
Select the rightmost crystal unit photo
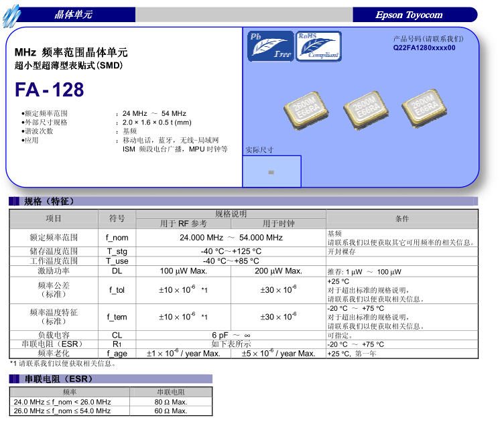click(424, 109)
